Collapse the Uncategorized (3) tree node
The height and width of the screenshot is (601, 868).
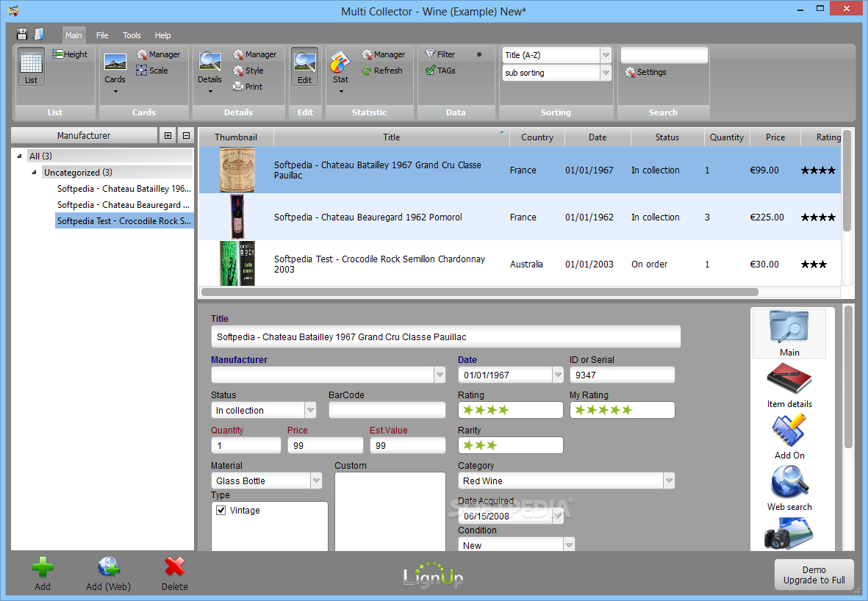click(34, 172)
